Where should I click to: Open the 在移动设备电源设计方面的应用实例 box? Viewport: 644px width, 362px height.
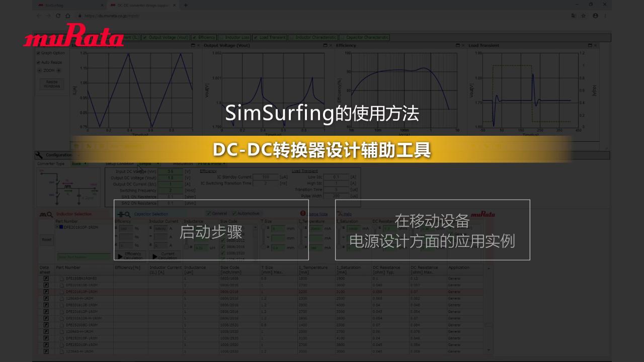(x=432, y=230)
